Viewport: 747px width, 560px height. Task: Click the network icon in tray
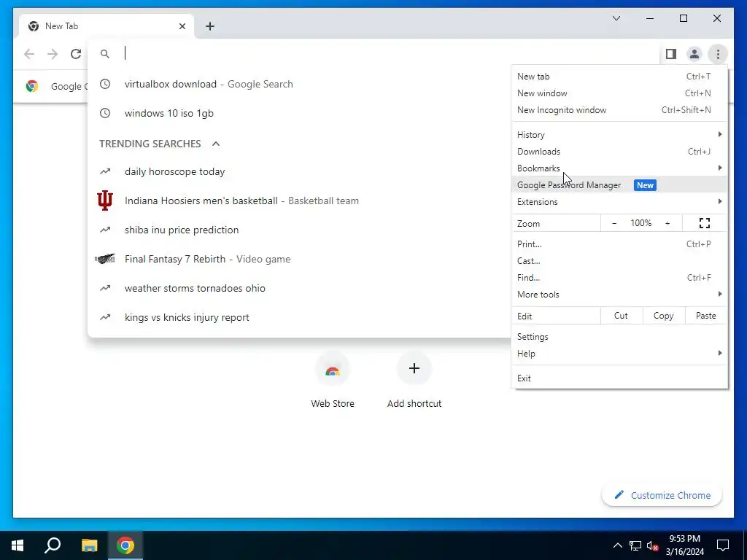click(x=635, y=545)
